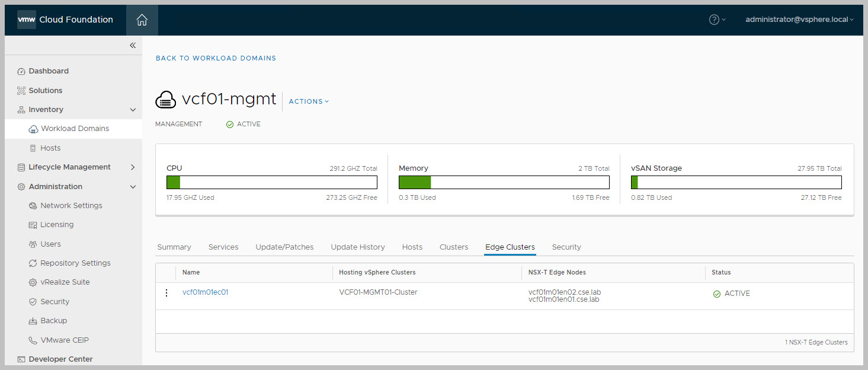Click the Network Settings icon

(33, 206)
